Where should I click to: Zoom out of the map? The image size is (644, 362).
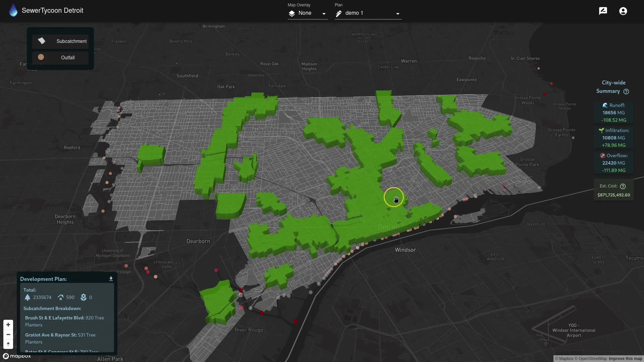[x=8, y=335]
